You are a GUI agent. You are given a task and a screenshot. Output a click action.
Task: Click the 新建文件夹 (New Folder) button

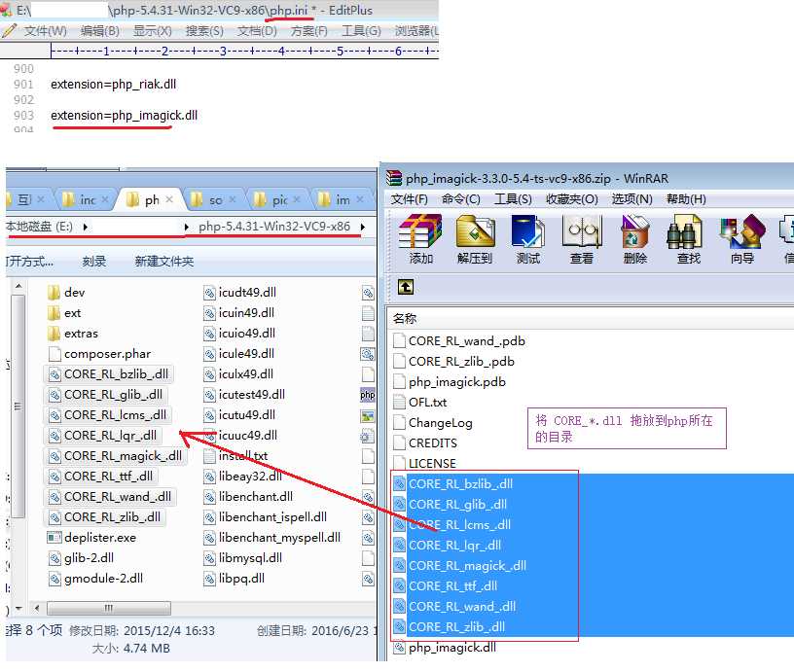click(x=164, y=262)
